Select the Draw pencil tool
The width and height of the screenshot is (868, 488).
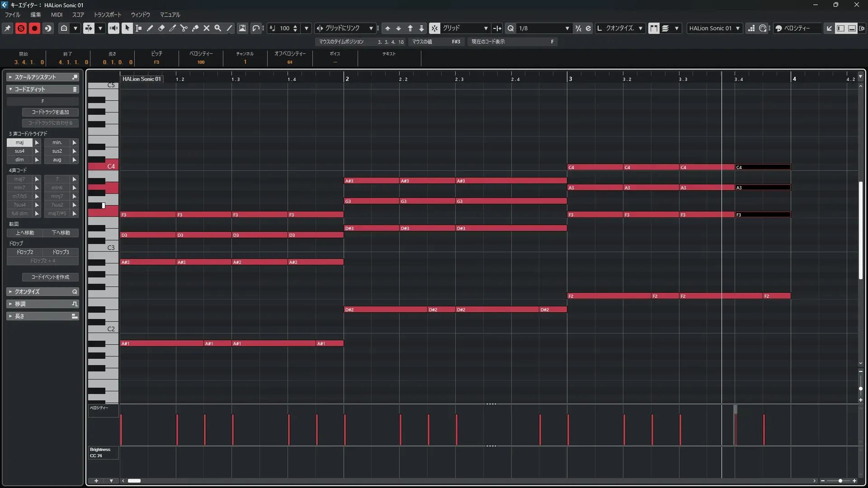click(x=150, y=28)
